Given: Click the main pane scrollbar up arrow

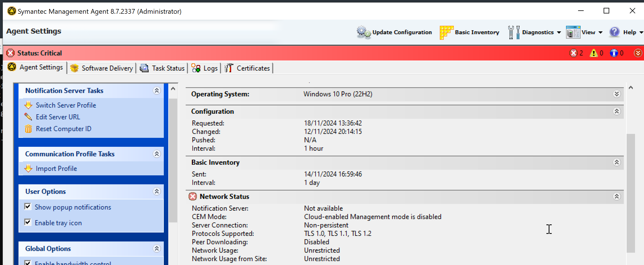Looking at the screenshot, I should [x=631, y=88].
